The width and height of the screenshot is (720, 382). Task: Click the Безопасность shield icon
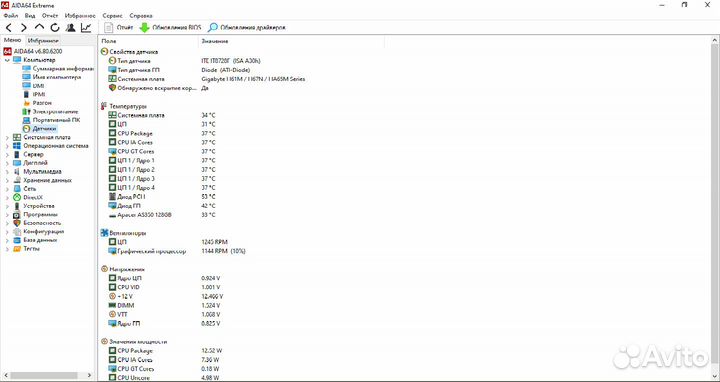pos(17,223)
